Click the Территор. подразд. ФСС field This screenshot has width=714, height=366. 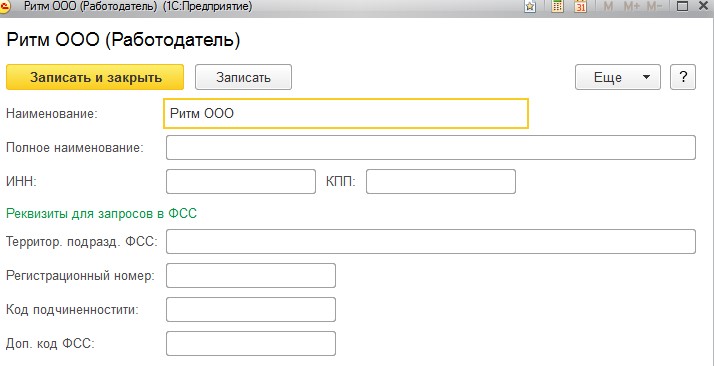[431, 241]
